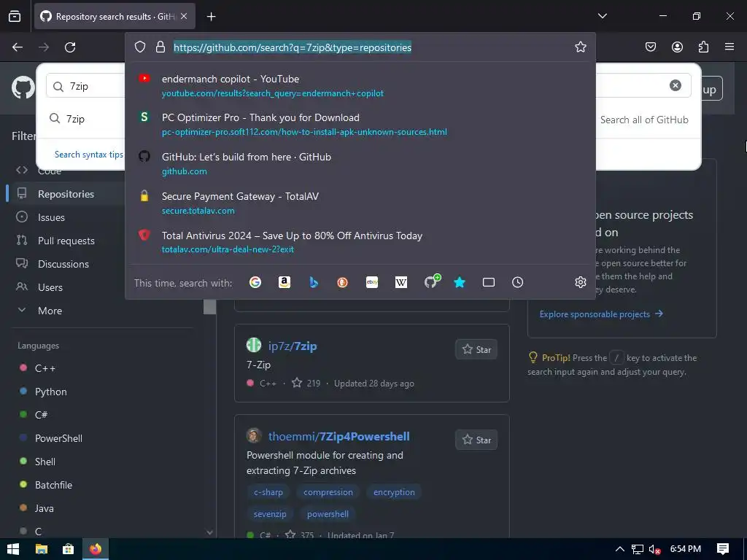
Task: Clear the GitHub search with the X icon
Action: (x=675, y=85)
